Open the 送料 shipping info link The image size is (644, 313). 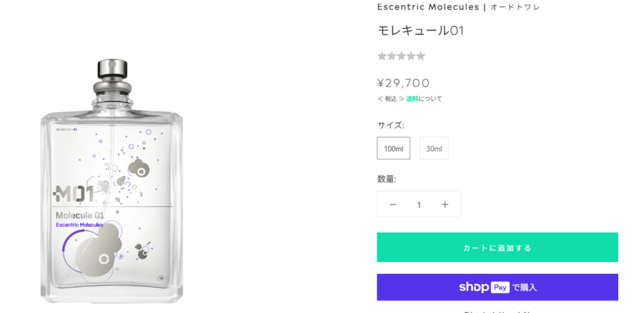pyautogui.click(x=412, y=99)
